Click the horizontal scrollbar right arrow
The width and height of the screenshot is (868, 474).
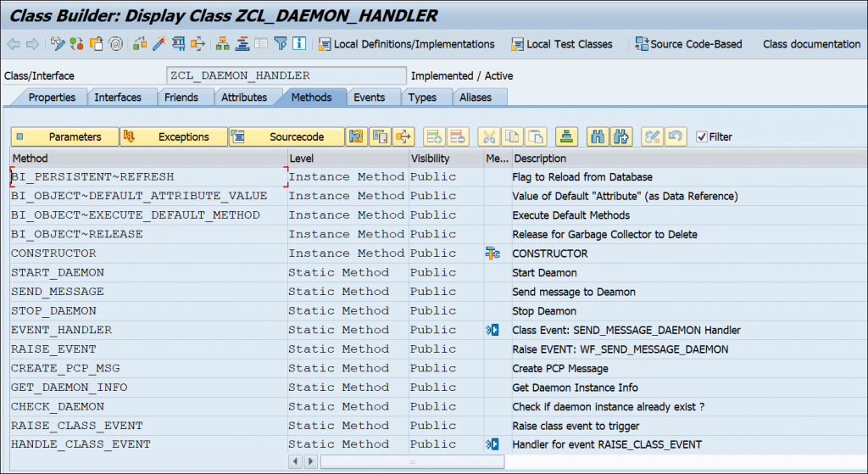[310, 461]
